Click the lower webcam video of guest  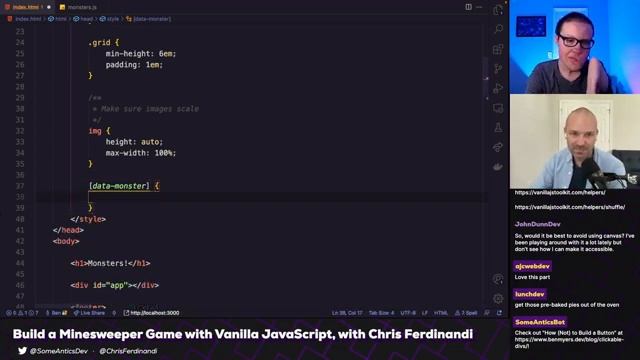click(x=575, y=142)
